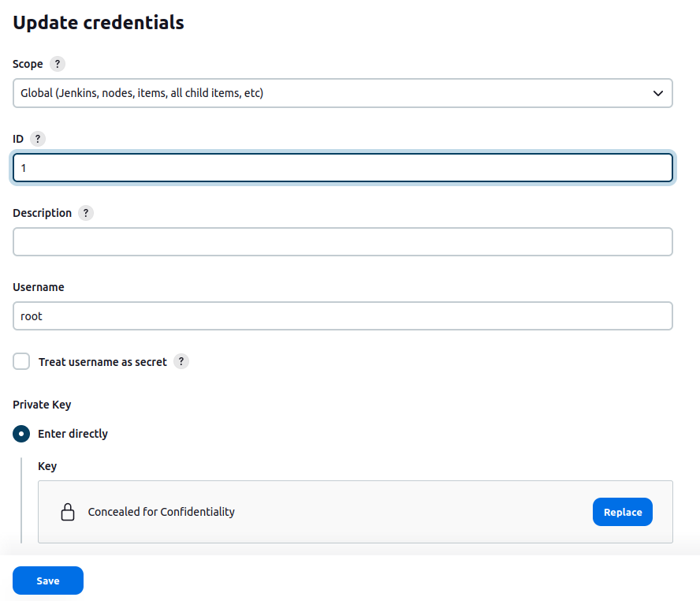Open help for Treat username as secret

(181, 362)
